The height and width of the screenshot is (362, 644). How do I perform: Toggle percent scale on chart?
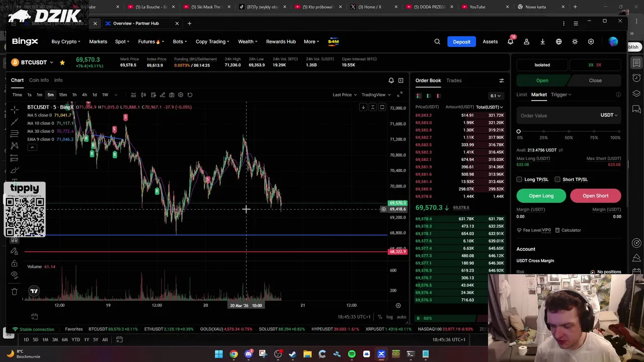[380, 317]
